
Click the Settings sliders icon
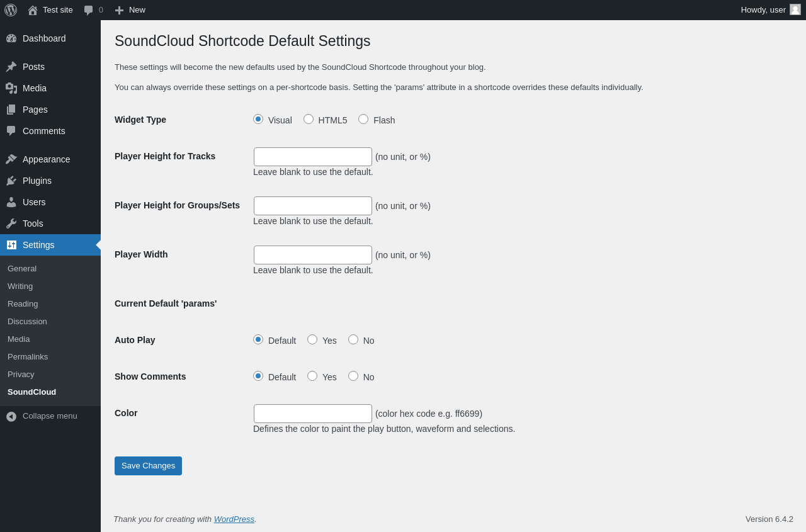click(11, 245)
